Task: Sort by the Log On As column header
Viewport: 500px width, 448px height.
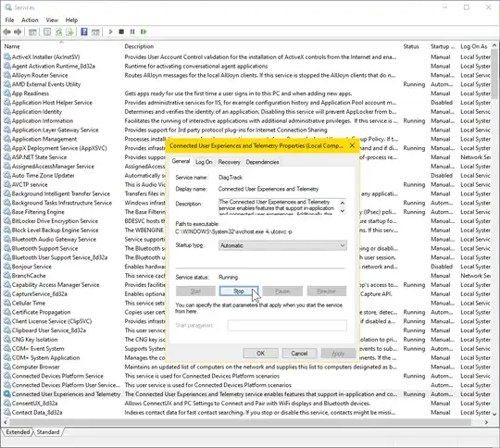Action: [x=474, y=46]
